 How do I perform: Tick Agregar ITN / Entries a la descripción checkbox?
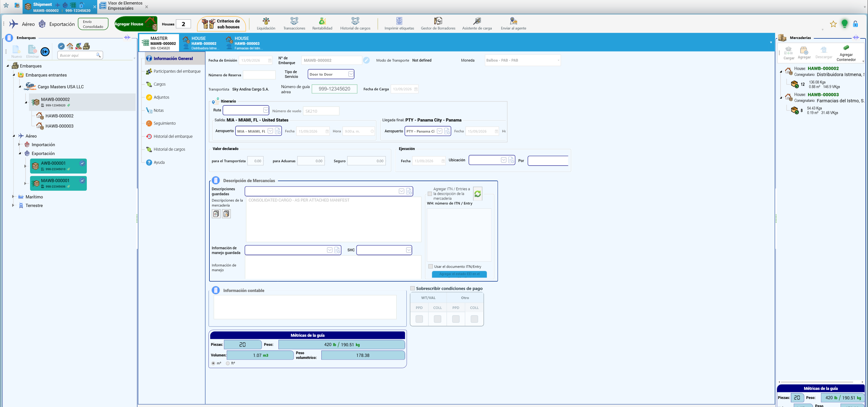click(x=430, y=194)
